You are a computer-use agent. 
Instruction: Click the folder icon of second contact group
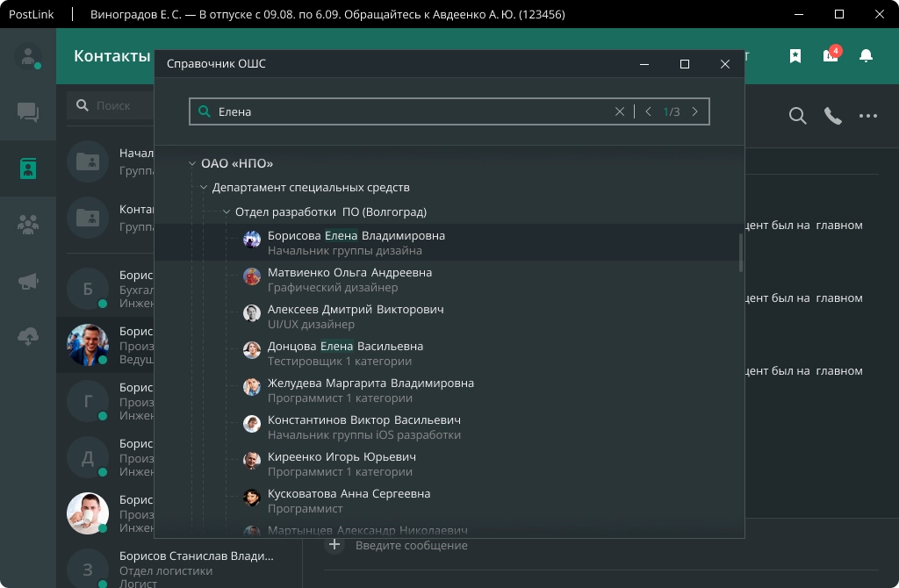[88, 218]
